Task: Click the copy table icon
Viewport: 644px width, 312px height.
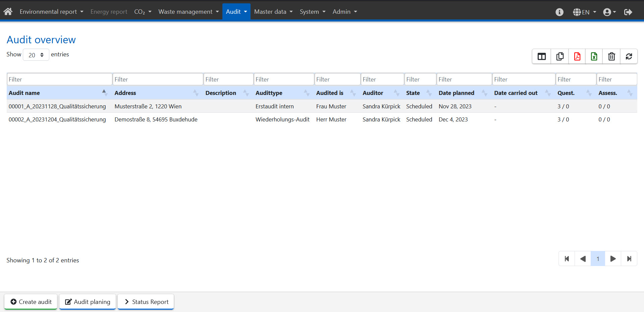Action: click(559, 56)
